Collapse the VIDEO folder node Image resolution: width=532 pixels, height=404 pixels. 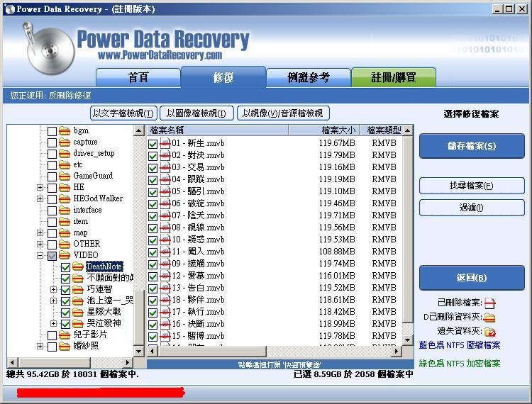[40, 256]
